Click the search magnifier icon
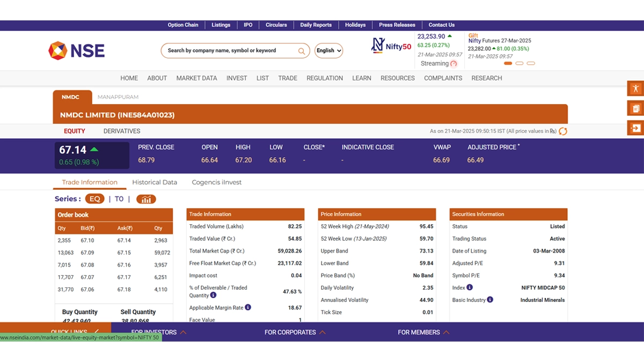This screenshot has height=362, width=644. point(302,51)
